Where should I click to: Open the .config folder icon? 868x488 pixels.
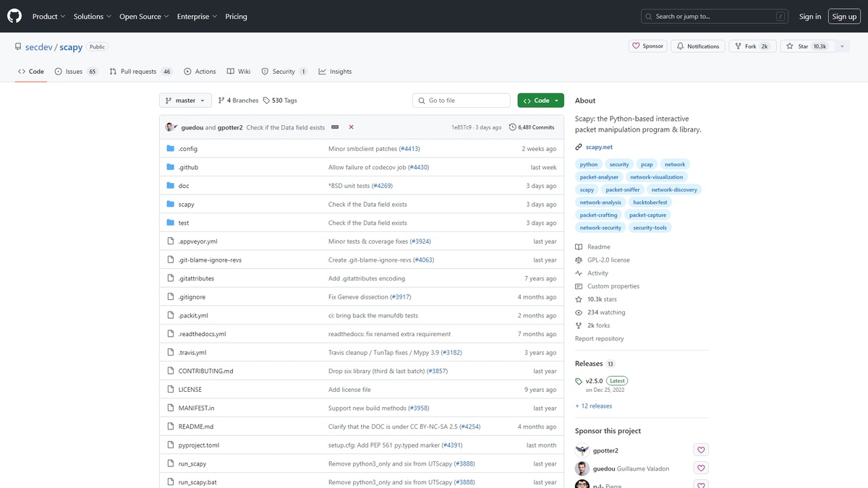point(171,148)
